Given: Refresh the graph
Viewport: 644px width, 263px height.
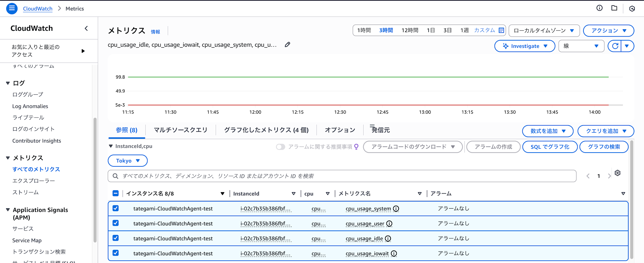Looking at the screenshot, I should click(x=615, y=46).
